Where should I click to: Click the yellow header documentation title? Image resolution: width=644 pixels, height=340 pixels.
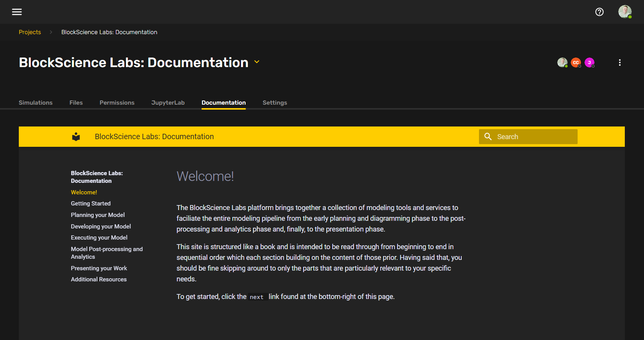pyautogui.click(x=154, y=137)
